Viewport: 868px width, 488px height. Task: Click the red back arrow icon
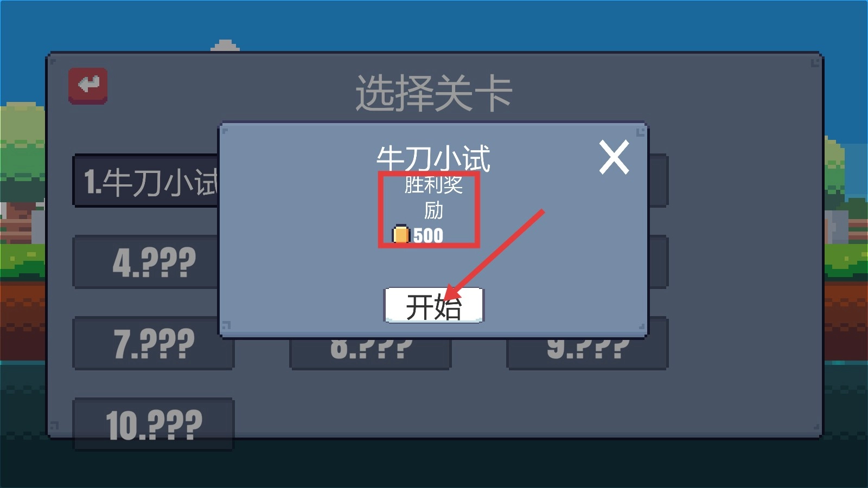[88, 86]
